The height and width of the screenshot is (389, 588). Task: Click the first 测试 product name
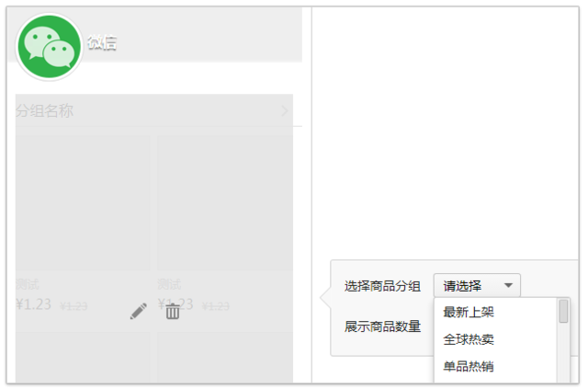pyautogui.click(x=28, y=284)
